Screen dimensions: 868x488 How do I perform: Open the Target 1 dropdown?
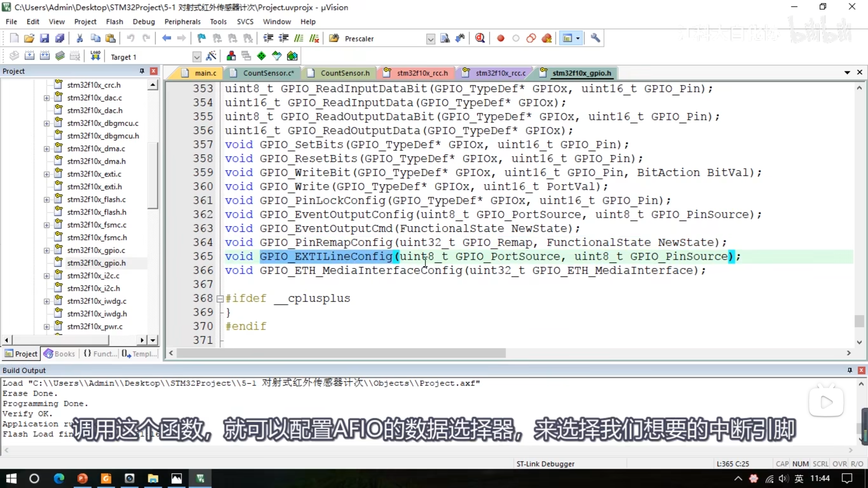pyautogui.click(x=196, y=57)
